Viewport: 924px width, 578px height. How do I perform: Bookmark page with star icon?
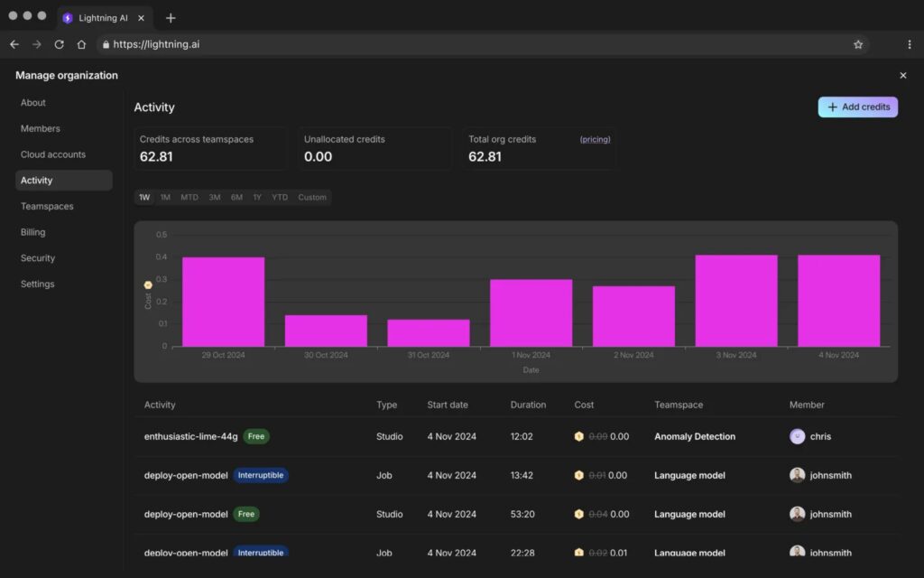[858, 44]
